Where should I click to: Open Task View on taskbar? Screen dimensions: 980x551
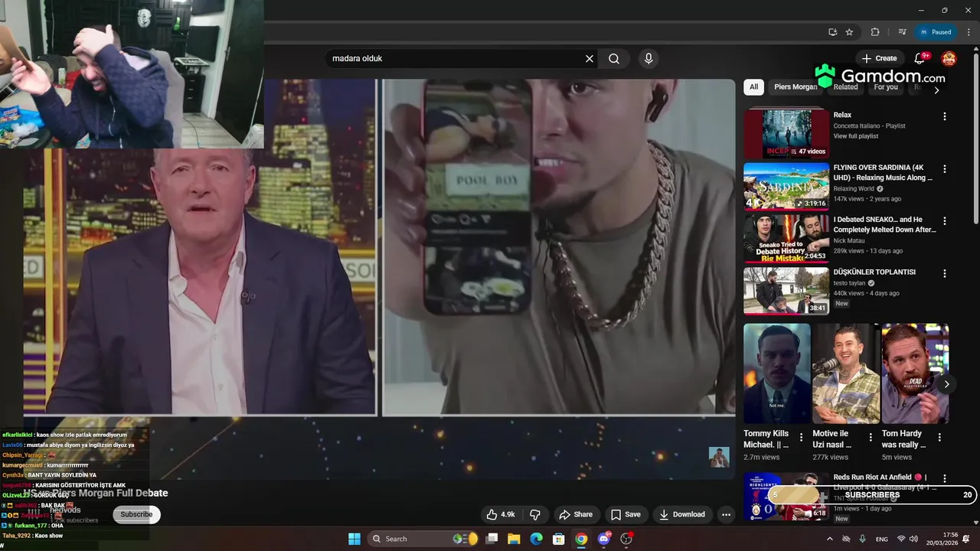pyautogui.click(x=492, y=539)
